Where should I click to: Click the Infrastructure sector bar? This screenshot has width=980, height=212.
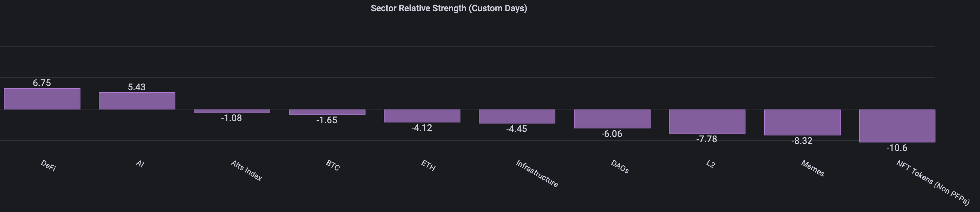point(517,116)
